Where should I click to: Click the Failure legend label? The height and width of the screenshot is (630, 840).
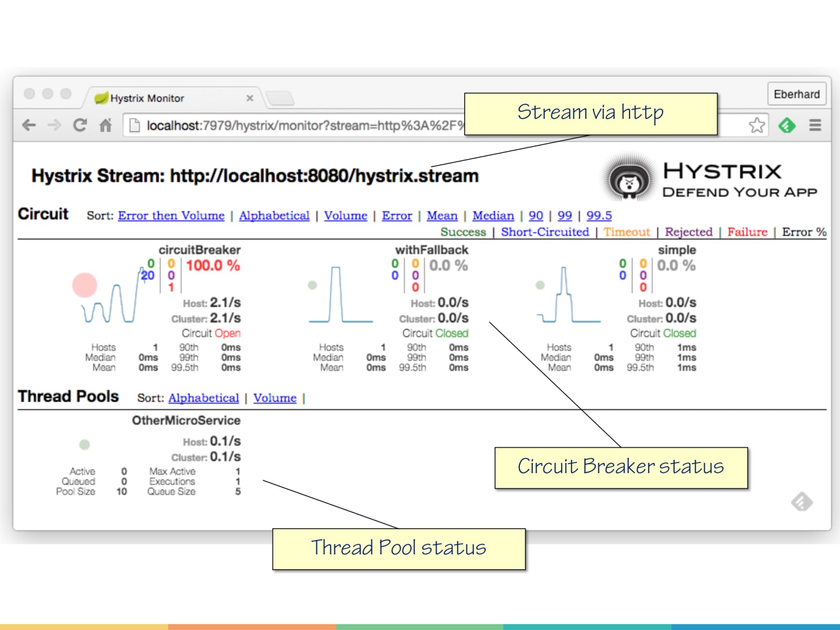click(x=747, y=232)
